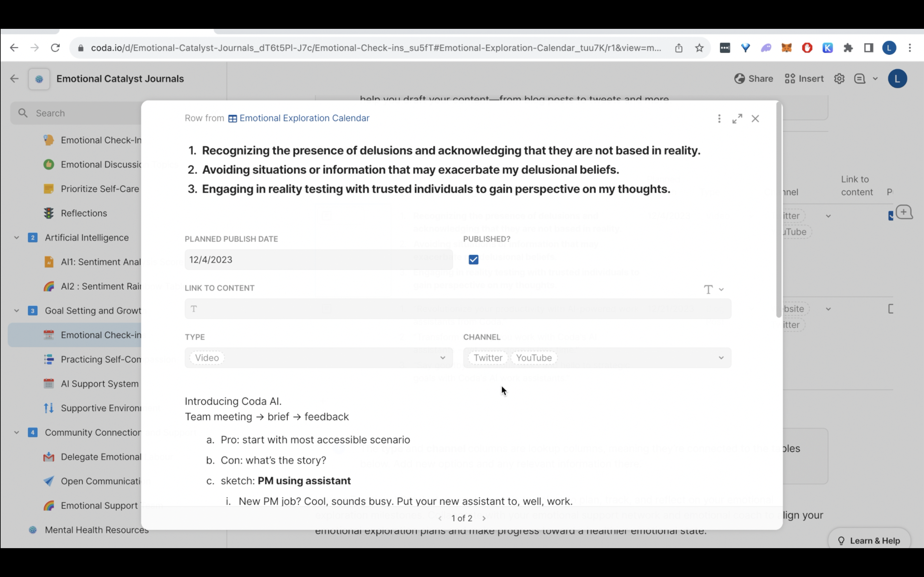The image size is (924, 577).
Task: Open the comments panel icon
Action: click(x=860, y=79)
